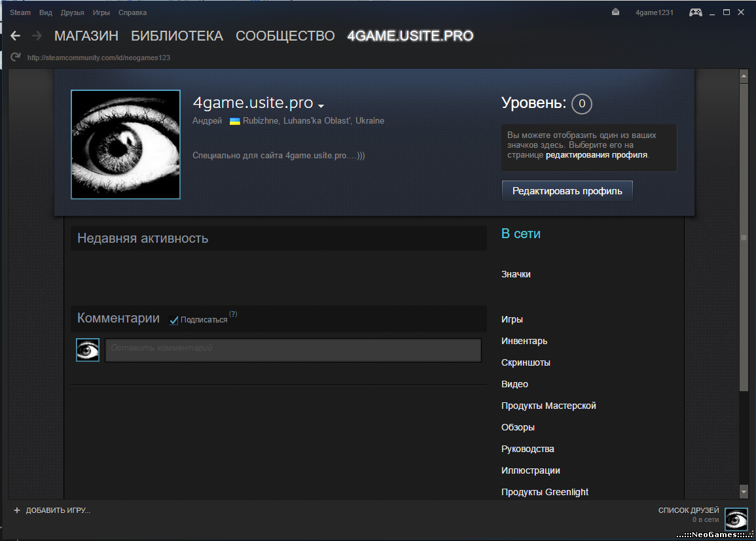The width and height of the screenshot is (756, 541).
Task: Go forward with the right arrow
Action: (x=37, y=35)
